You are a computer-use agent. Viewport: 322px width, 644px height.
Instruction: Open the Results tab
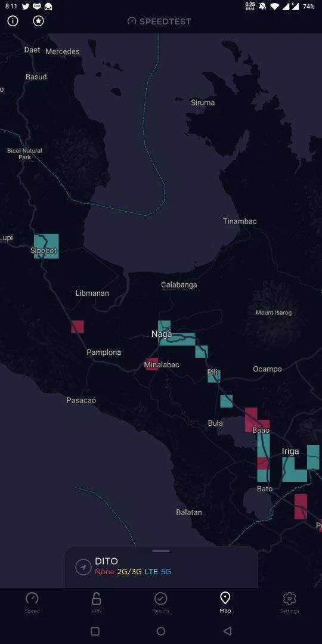pyautogui.click(x=160, y=602)
